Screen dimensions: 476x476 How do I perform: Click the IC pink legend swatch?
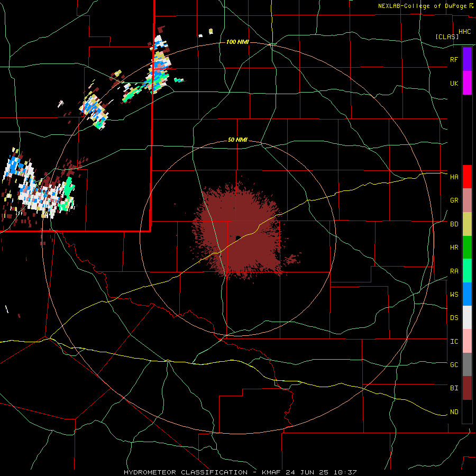click(467, 341)
